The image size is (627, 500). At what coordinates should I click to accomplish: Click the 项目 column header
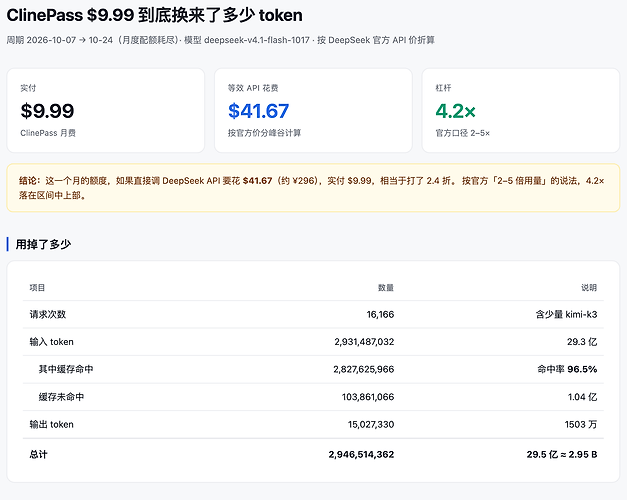[37, 288]
